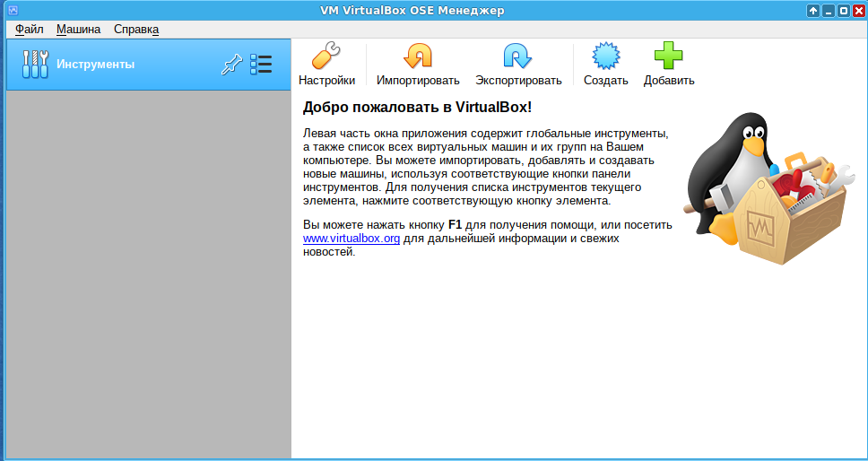
Task: Maximize the VirtualBox Manager window
Action: 843,11
